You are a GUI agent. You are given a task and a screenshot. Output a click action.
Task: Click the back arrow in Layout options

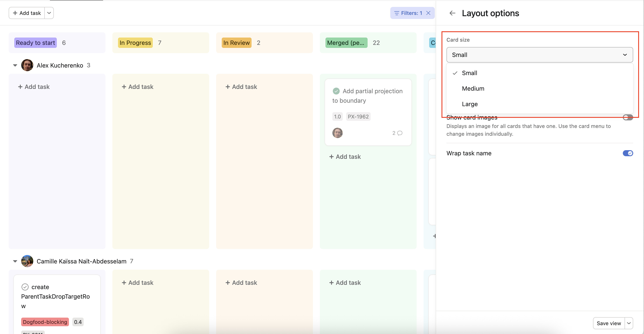(452, 13)
